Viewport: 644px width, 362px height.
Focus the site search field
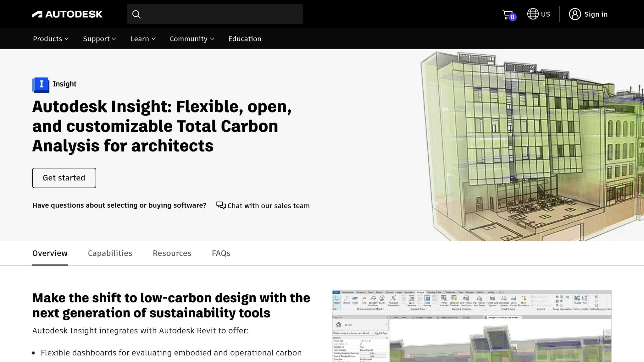(x=215, y=14)
